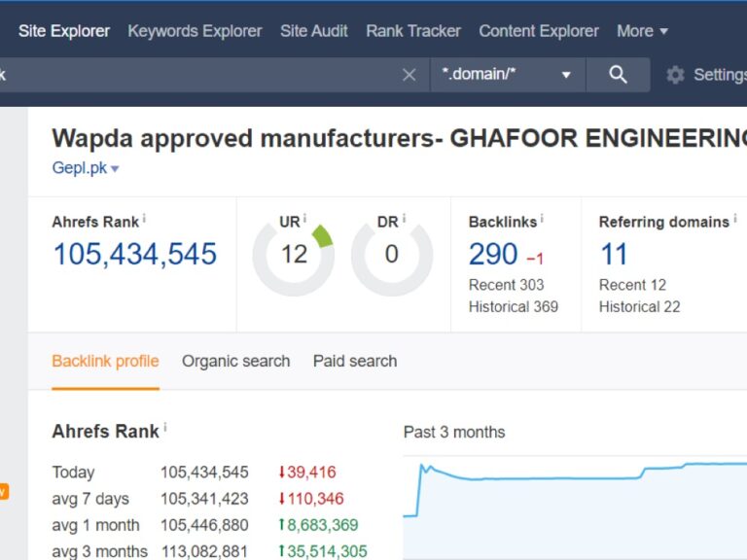Select Backlink profile tab
Image resolution: width=747 pixels, height=560 pixels.
(x=105, y=362)
